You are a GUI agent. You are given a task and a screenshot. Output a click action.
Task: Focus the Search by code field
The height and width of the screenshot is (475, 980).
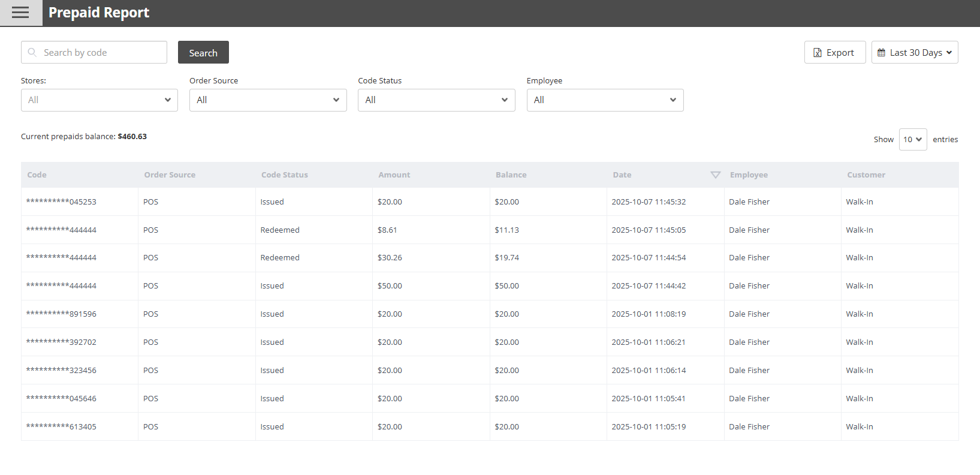[x=102, y=52]
